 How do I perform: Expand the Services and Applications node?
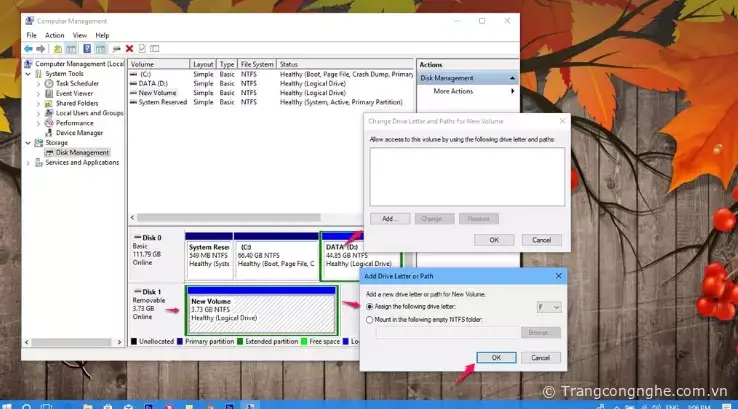pos(27,162)
